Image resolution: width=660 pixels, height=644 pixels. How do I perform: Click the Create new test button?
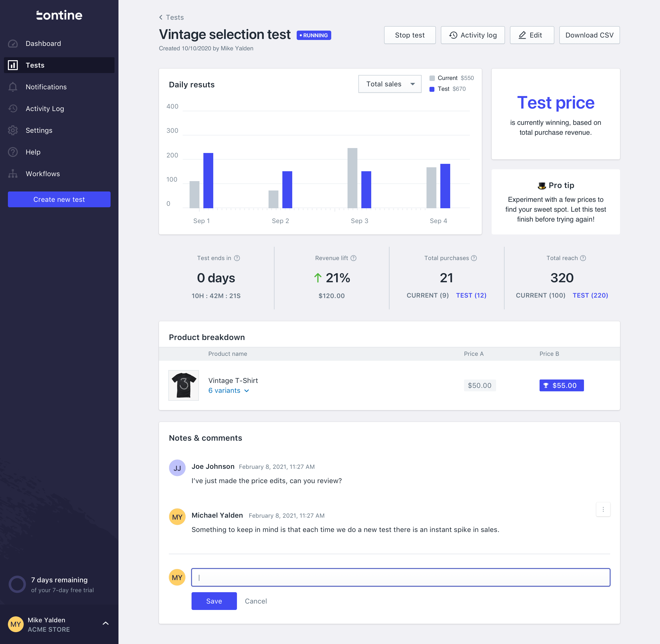pyautogui.click(x=59, y=199)
